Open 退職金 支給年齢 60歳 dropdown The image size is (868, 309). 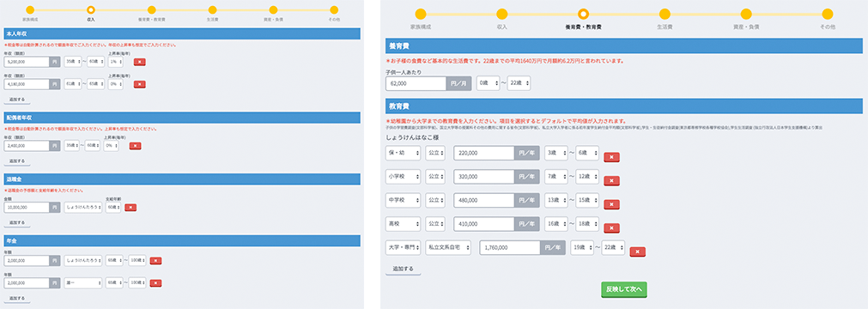[113, 208]
